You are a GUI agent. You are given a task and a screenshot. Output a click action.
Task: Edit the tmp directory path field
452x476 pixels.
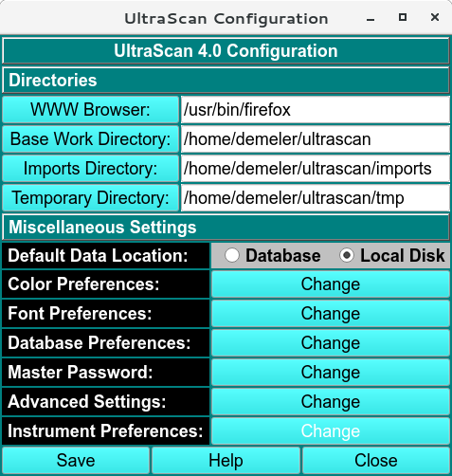pyautogui.click(x=316, y=198)
